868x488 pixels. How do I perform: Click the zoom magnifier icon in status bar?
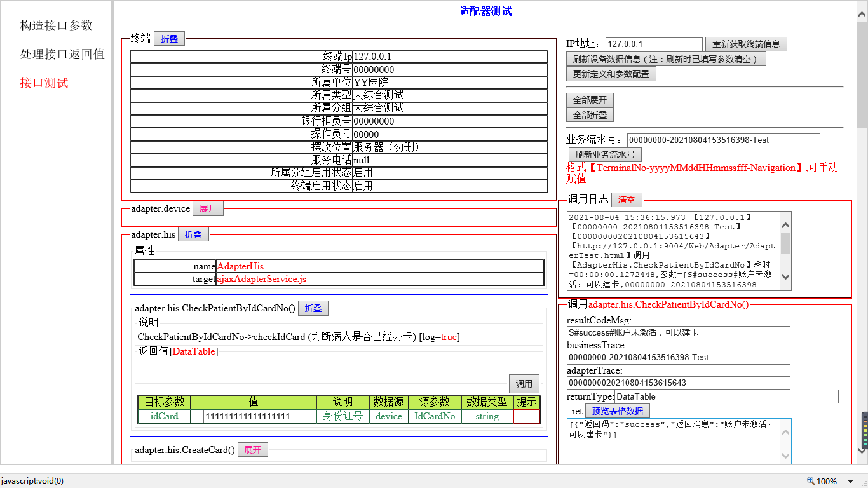[x=811, y=481]
